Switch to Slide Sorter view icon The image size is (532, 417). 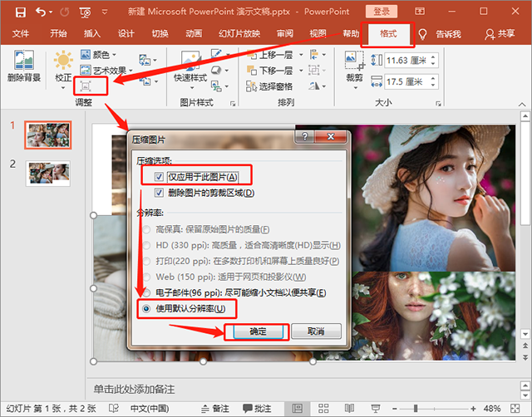(x=323, y=408)
